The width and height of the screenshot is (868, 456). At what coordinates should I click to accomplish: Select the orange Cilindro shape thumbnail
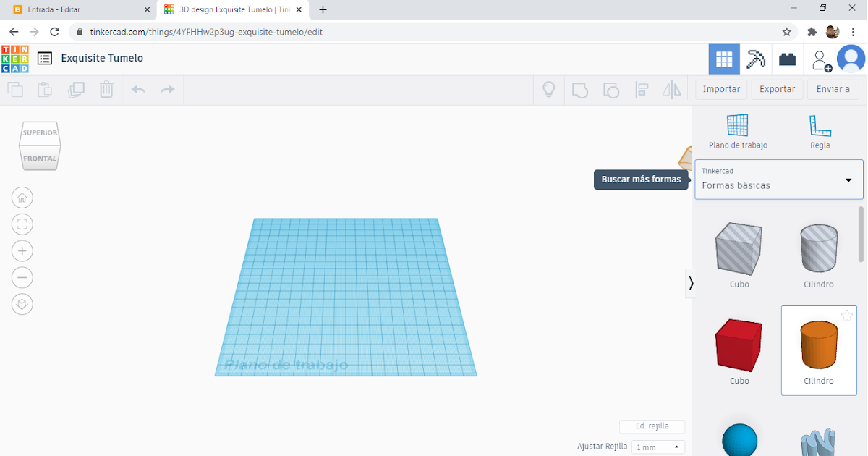(818, 342)
